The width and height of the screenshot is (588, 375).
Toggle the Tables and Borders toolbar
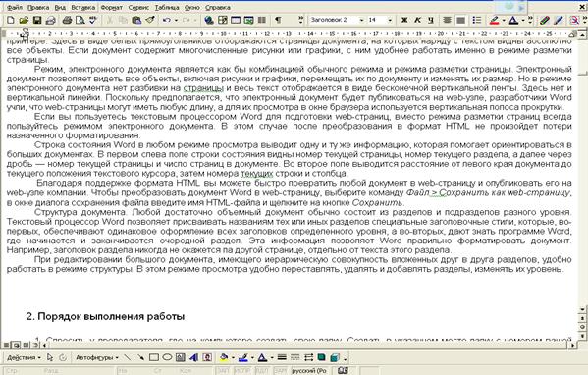coord(223,20)
